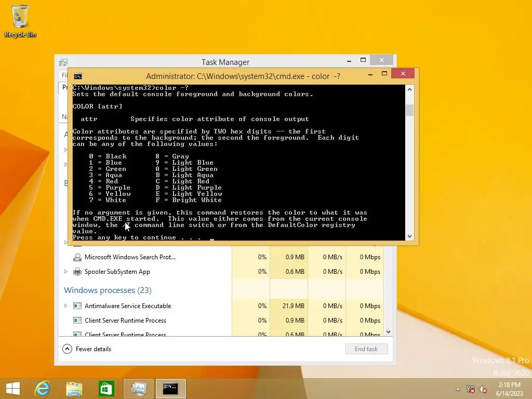The width and height of the screenshot is (532, 399).
Task: Click the 0.6 MB memory of Spooler SubSystem
Action: pyautogui.click(x=295, y=272)
